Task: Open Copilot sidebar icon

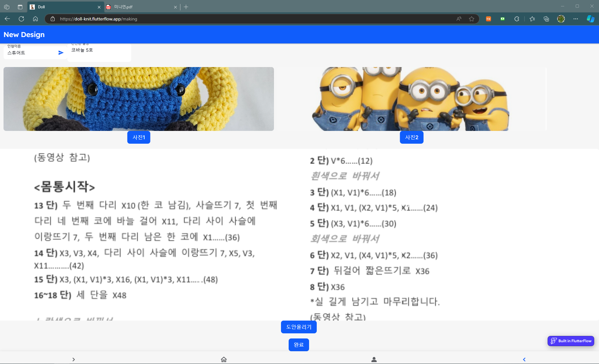Action: pyautogui.click(x=591, y=19)
